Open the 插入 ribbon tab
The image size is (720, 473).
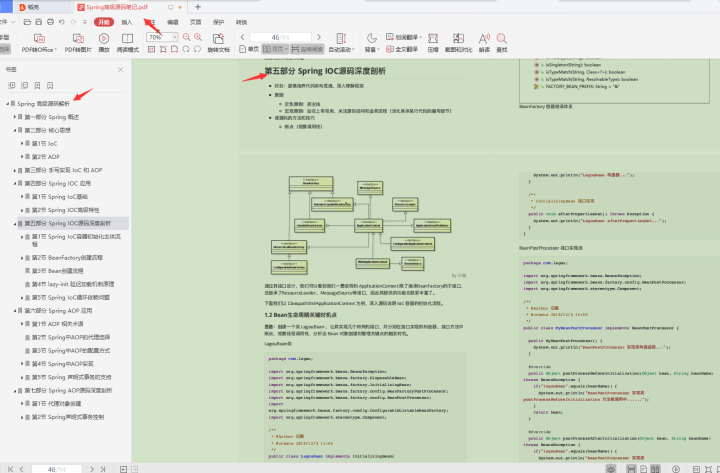point(127,22)
